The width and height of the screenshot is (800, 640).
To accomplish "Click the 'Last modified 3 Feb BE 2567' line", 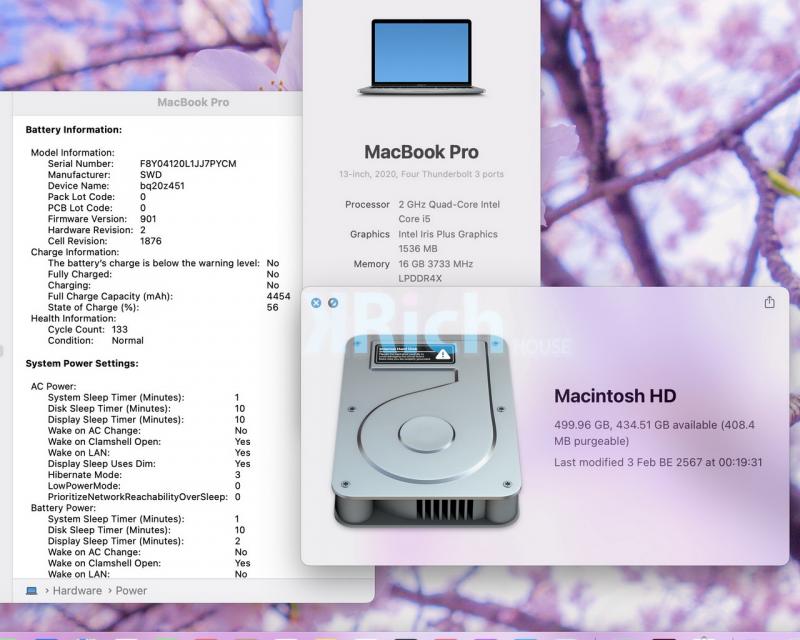I will coord(658,462).
